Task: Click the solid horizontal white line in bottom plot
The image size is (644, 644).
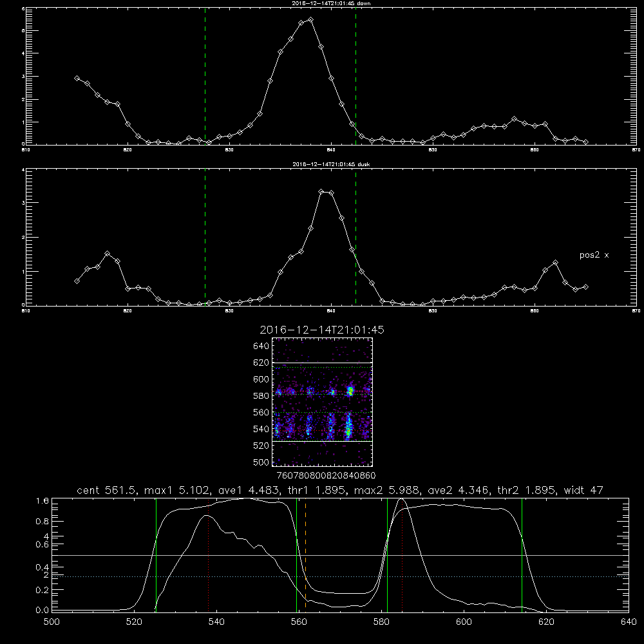Action: (x=340, y=555)
